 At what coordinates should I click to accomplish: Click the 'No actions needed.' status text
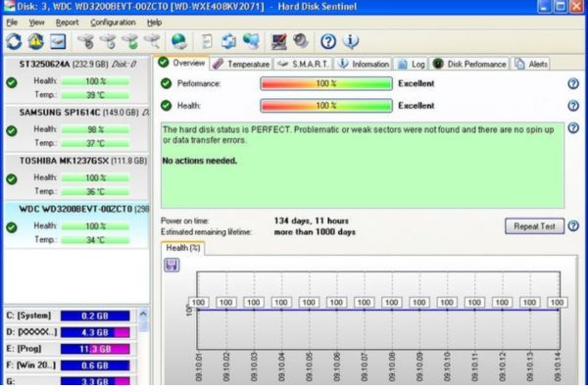[200, 161]
